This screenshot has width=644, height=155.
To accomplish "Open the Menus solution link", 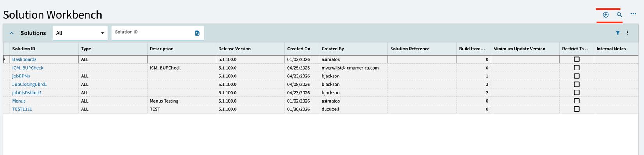I will (x=19, y=101).
